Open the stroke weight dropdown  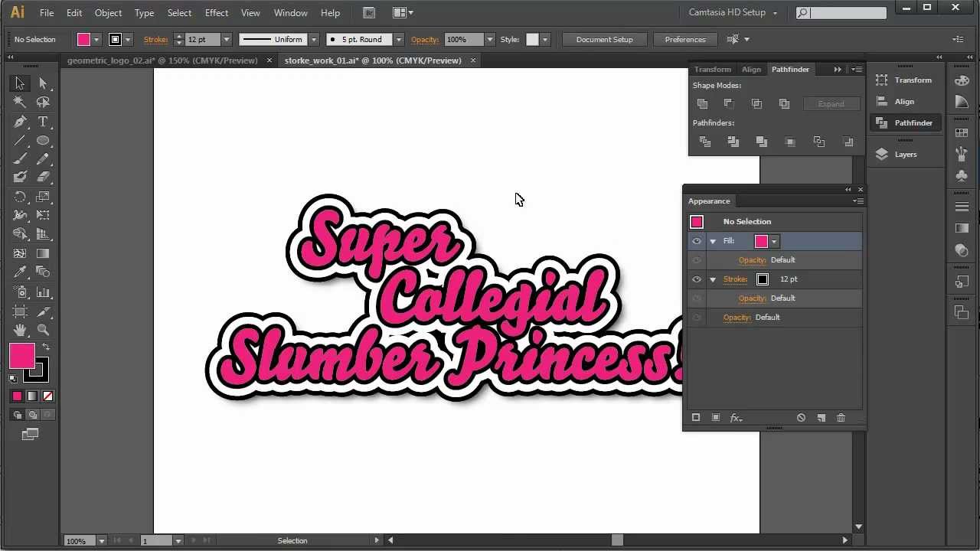(226, 40)
